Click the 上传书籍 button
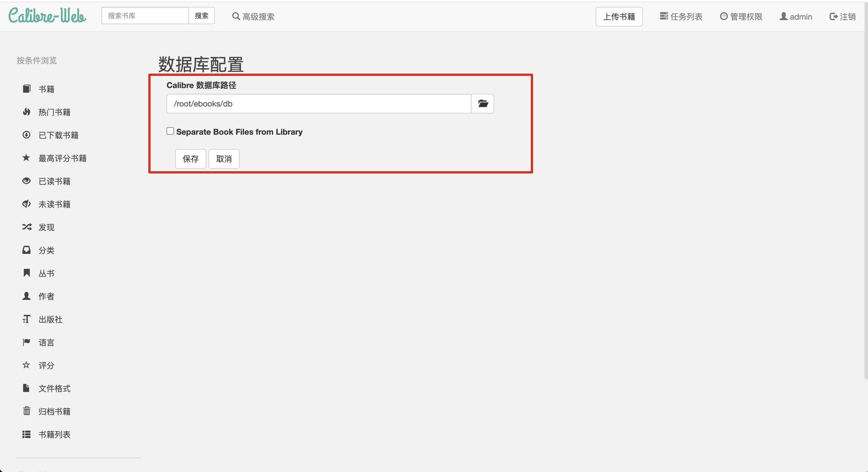Screen dimensions: 868x472 coord(619,16)
